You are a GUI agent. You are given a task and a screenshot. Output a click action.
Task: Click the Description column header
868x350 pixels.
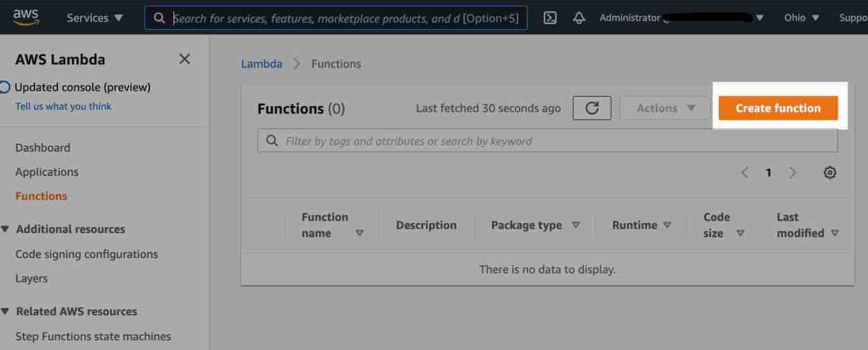426,225
